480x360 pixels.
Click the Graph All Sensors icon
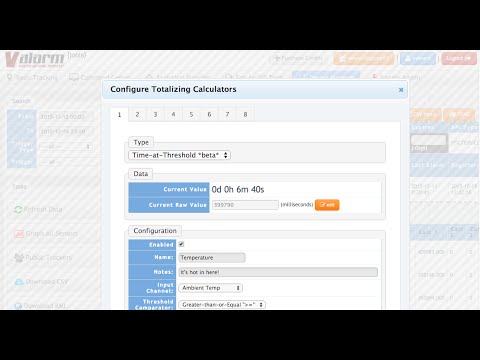[19, 234]
